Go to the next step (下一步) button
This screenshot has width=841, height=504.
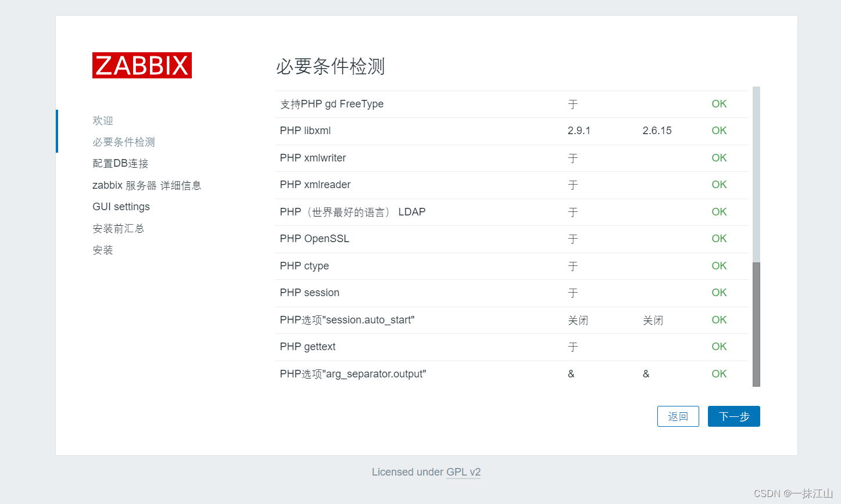733,416
